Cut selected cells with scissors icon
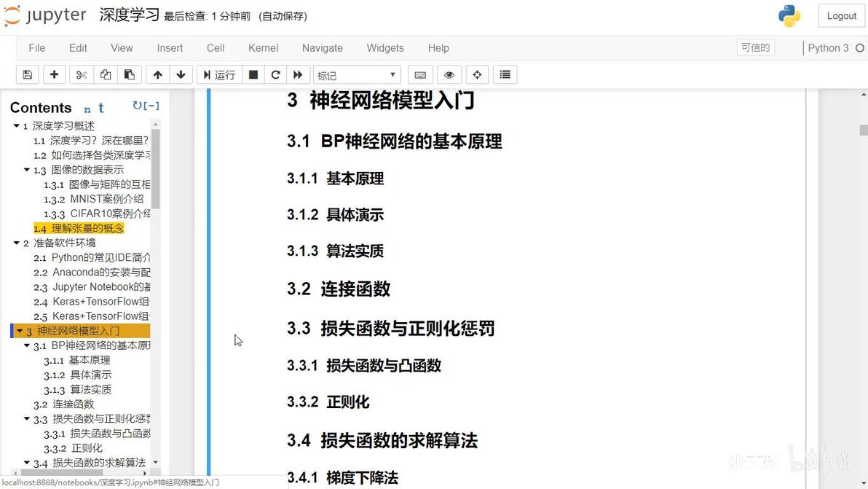This screenshot has width=868, height=489. click(82, 75)
